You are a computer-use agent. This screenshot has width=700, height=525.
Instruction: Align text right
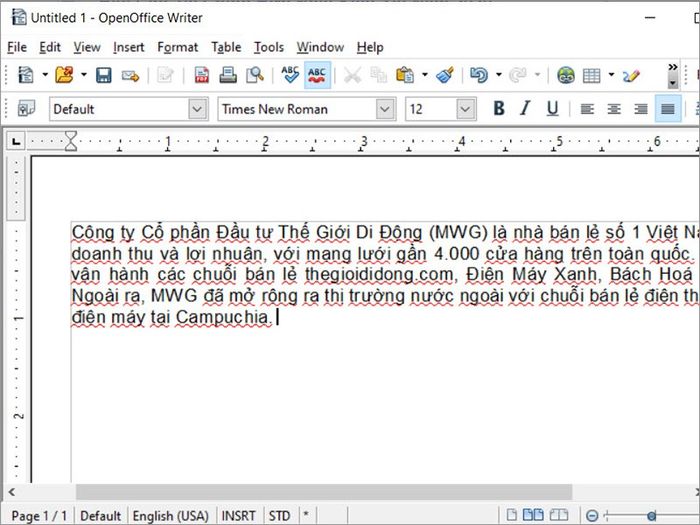click(641, 109)
